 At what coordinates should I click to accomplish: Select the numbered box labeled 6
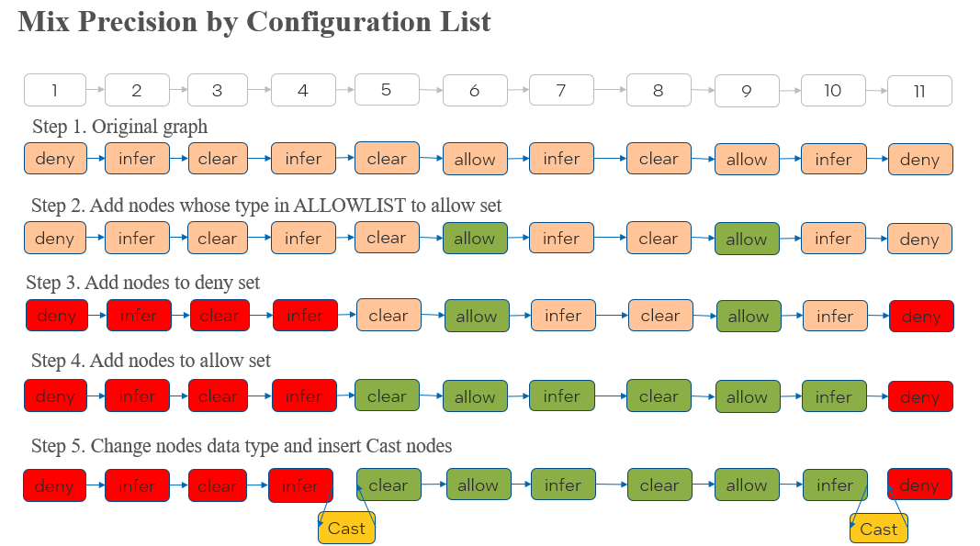(475, 91)
